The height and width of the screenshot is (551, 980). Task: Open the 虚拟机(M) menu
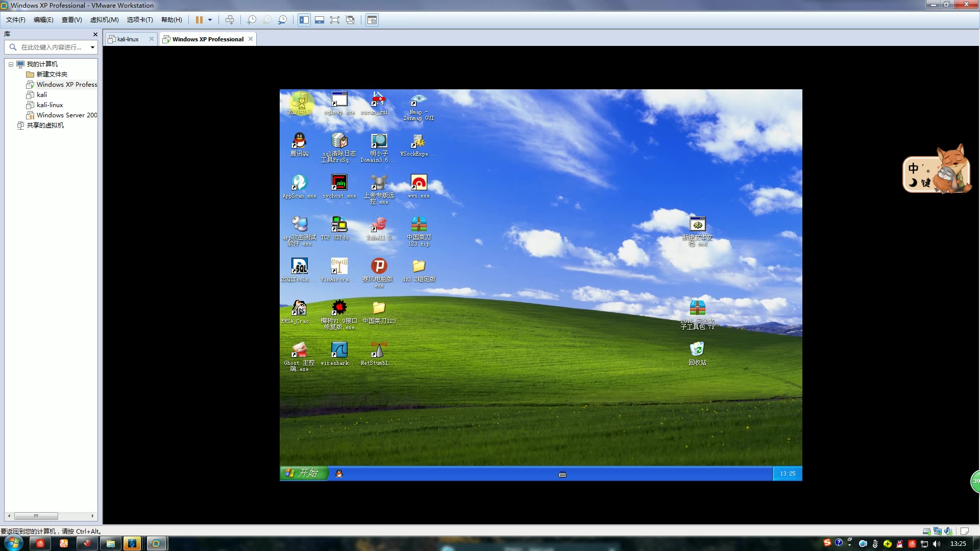104,20
